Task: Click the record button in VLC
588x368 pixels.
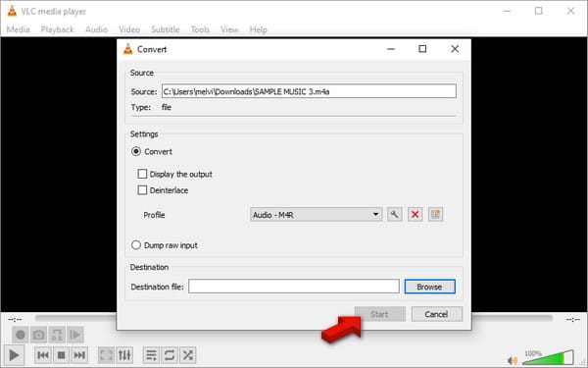Action: click(21, 335)
